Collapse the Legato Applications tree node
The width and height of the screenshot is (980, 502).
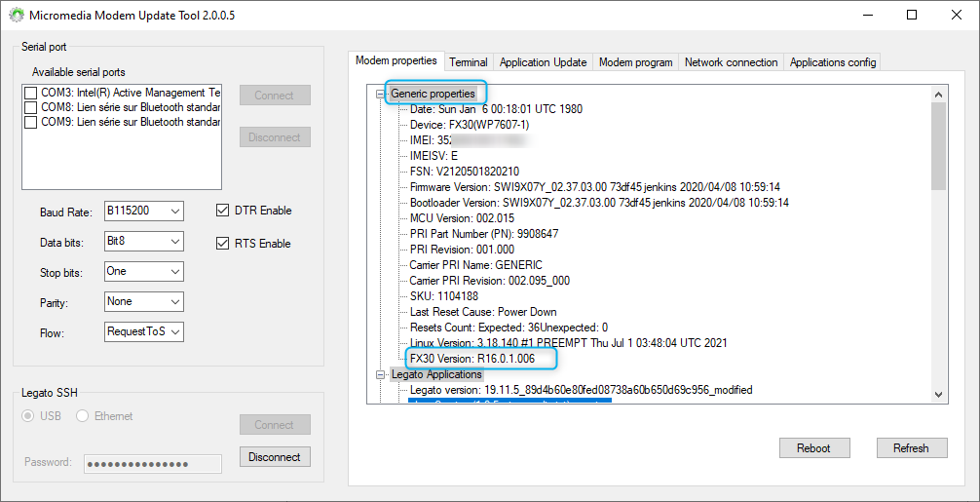pyautogui.click(x=381, y=374)
